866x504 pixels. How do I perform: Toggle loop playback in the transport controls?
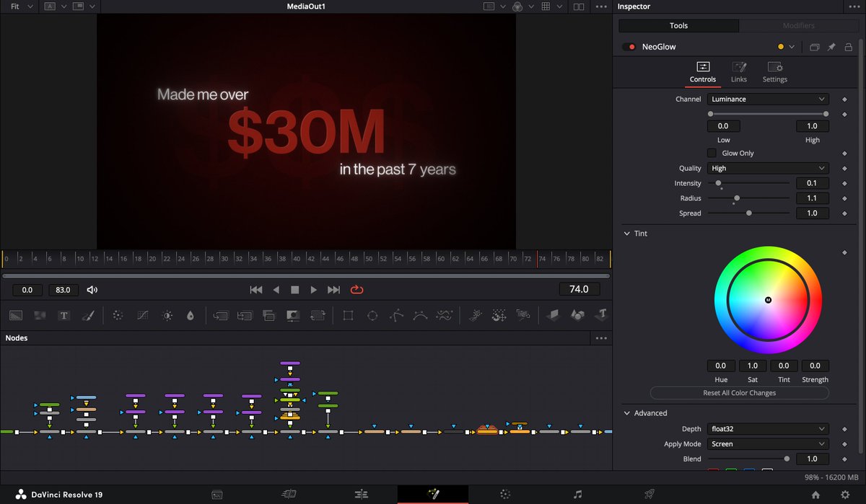click(x=357, y=288)
